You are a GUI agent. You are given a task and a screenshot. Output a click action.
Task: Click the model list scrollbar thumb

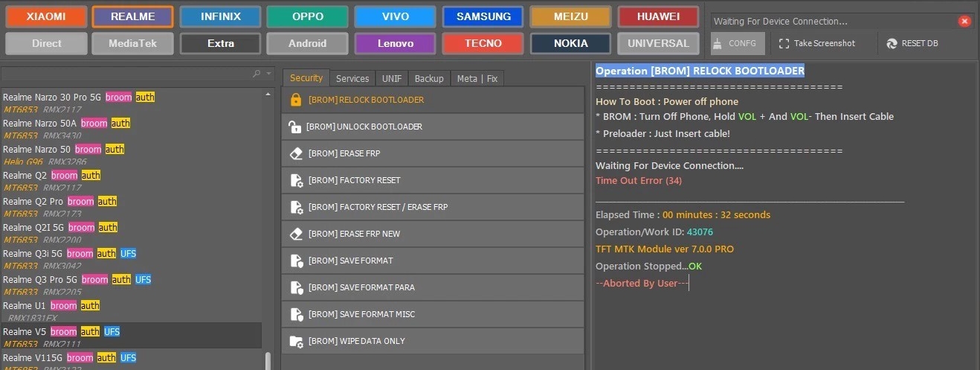click(268, 360)
